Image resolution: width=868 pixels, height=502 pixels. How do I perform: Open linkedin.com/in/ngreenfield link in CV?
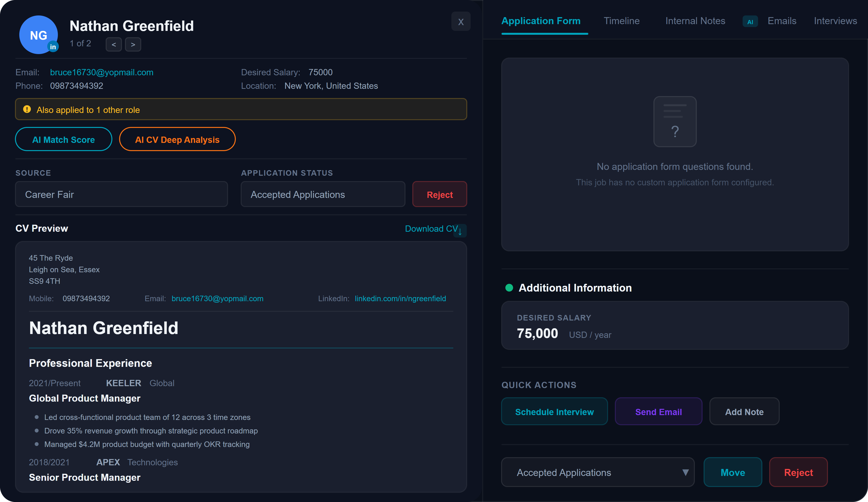400,299
